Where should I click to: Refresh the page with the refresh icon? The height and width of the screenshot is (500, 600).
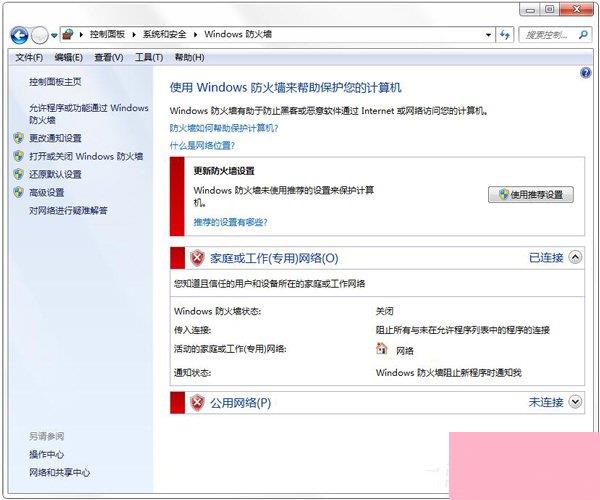pos(505,35)
